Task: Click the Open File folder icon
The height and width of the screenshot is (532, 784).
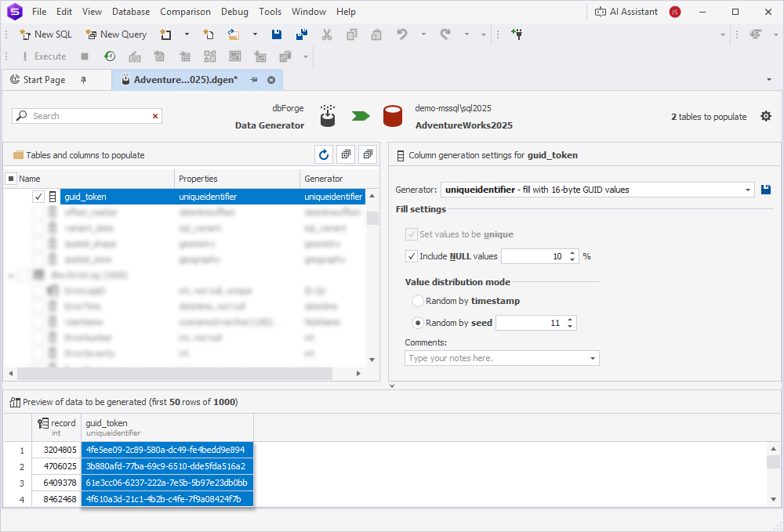Action: (x=234, y=34)
